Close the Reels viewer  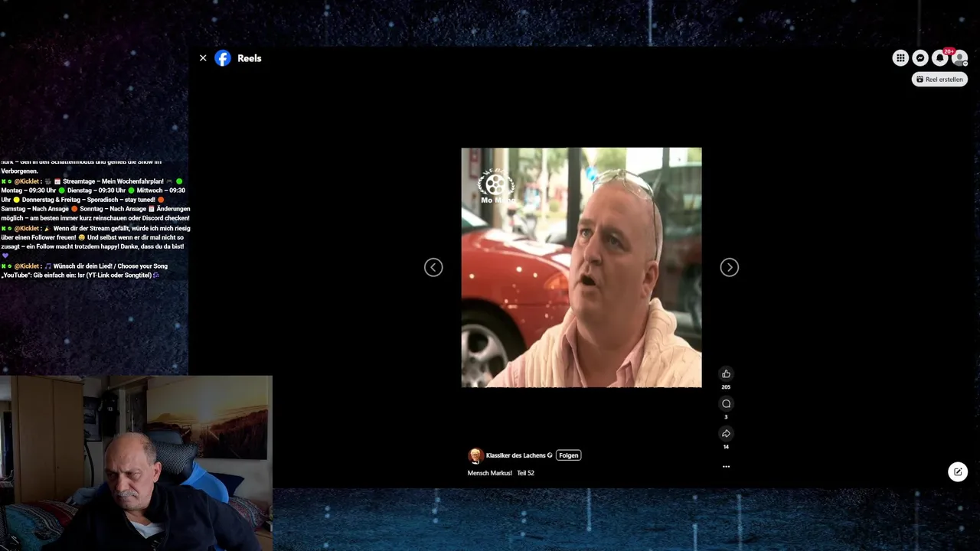[x=203, y=58]
